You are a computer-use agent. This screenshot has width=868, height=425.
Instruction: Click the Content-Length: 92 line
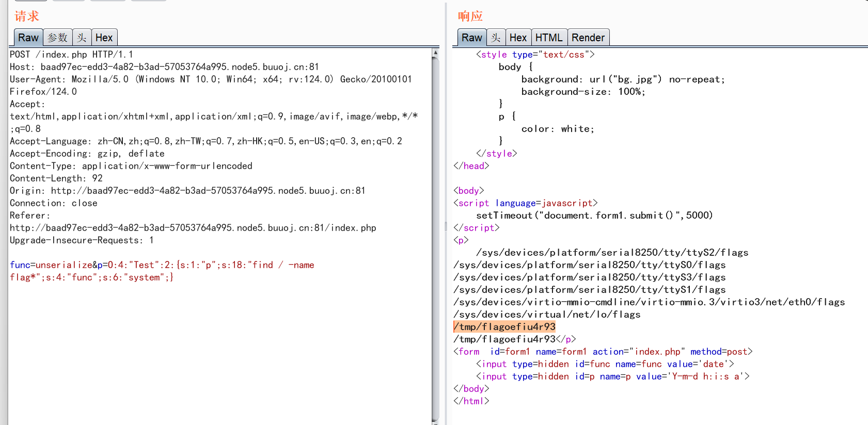click(x=56, y=178)
